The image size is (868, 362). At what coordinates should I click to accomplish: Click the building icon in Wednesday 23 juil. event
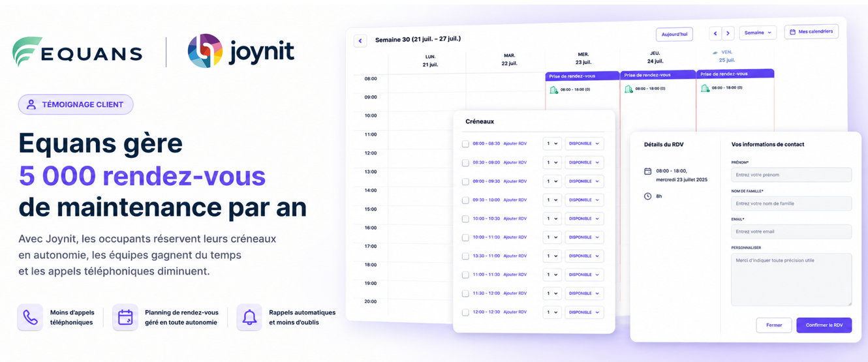click(554, 90)
